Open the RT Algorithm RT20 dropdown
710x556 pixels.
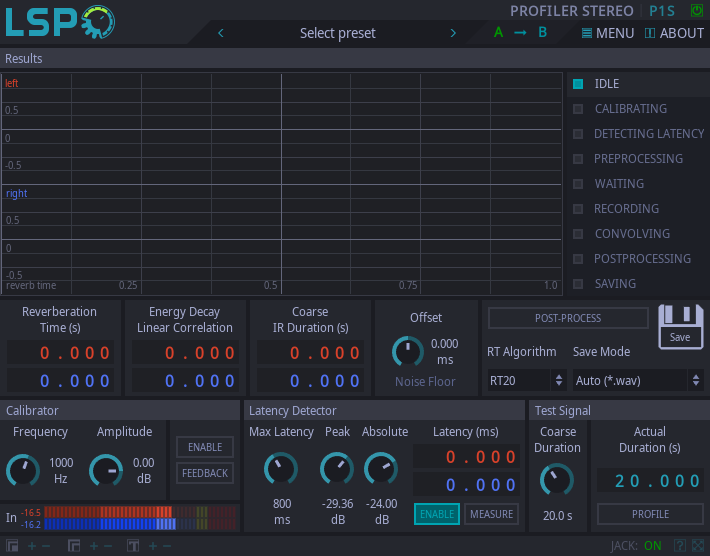click(527, 380)
